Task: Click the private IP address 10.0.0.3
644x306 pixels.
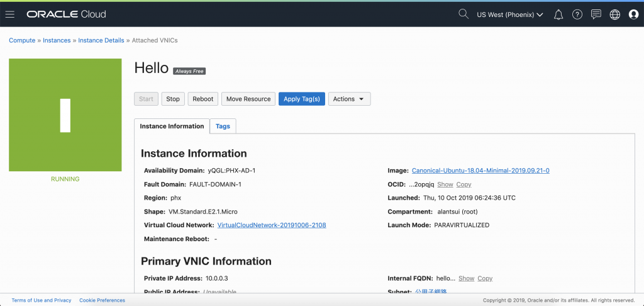Action: pyautogui.click(x=217, y=278)
